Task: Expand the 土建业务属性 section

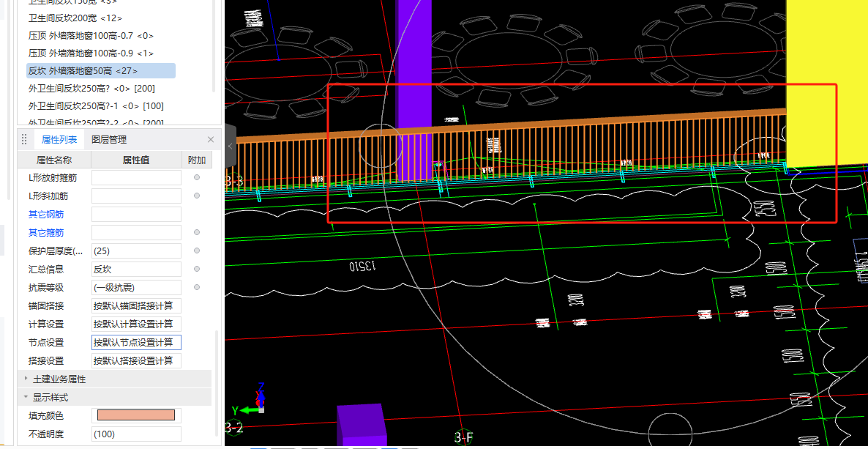Action: (x=26, y=379)
